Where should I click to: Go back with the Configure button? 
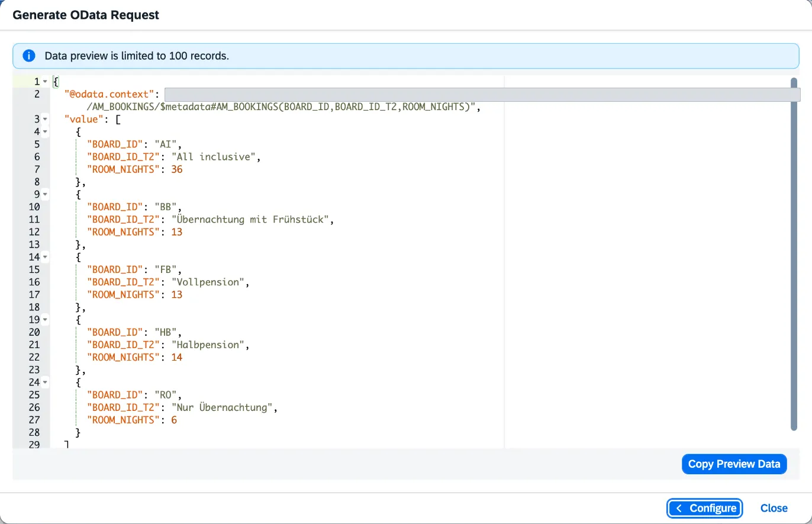click(705, 509)
